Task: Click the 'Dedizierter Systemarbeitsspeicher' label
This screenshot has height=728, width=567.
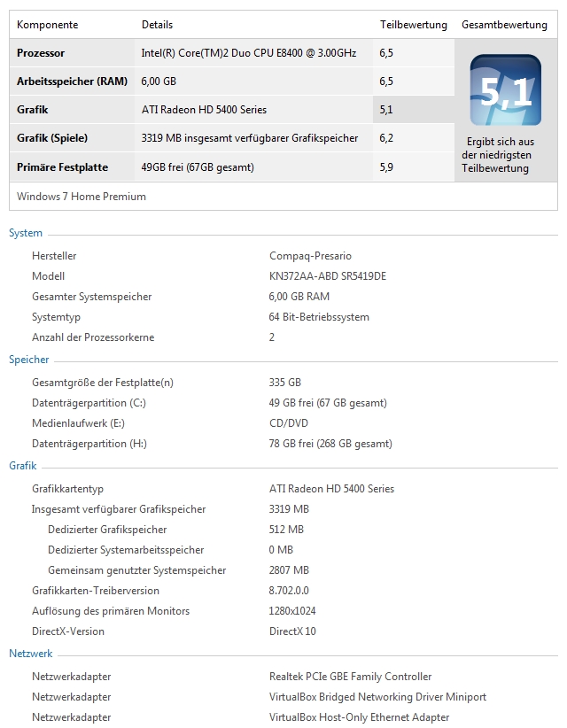Action: tap(126, 550)
